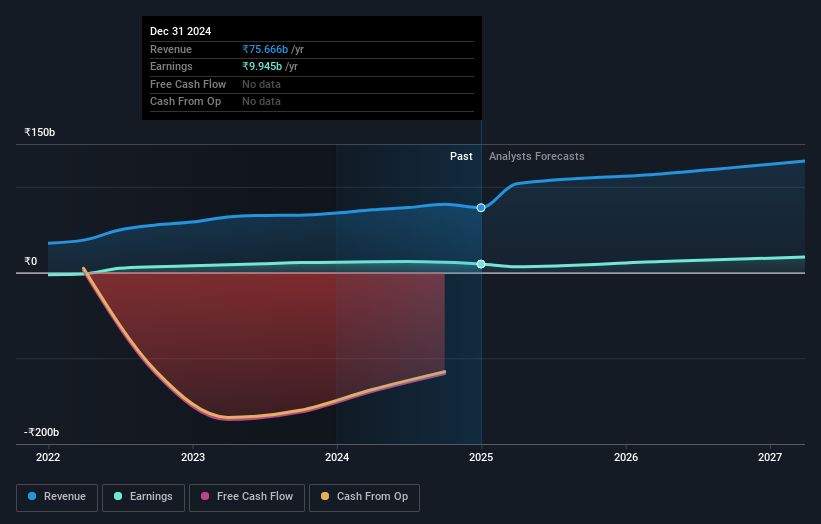The image size is (821, 524).
Task: Click the 2024 x-axis label
Action: [337, 457]
